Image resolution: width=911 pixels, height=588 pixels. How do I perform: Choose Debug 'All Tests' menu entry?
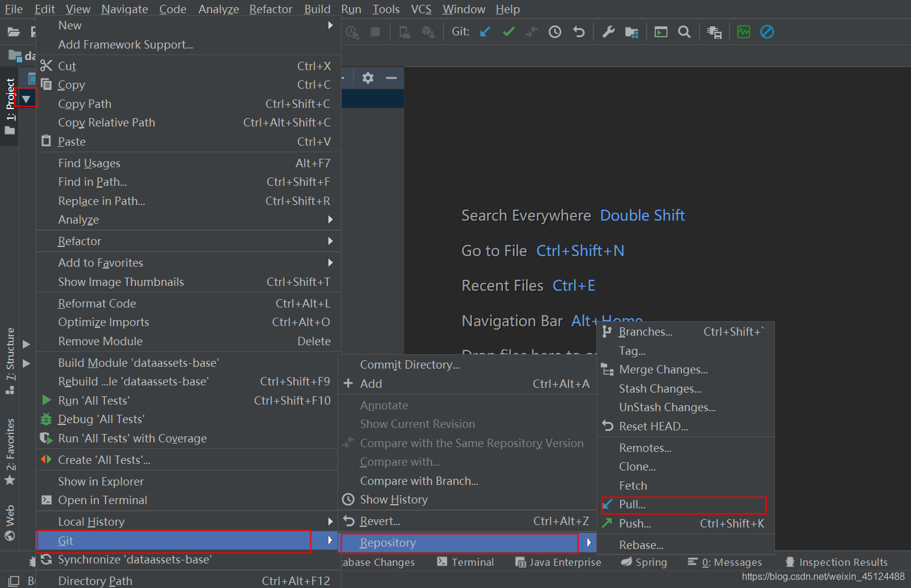point(188,419)
